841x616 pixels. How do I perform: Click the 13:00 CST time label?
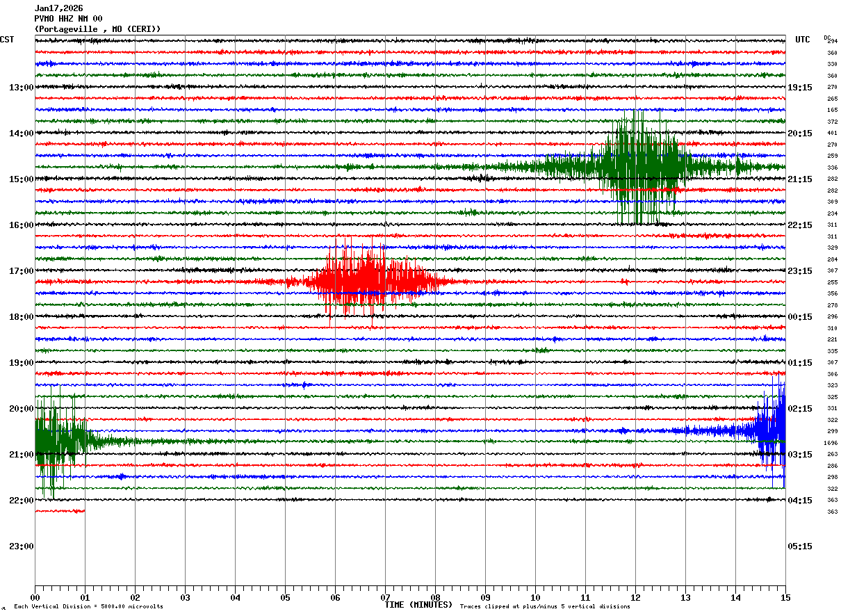coord(21,88)
